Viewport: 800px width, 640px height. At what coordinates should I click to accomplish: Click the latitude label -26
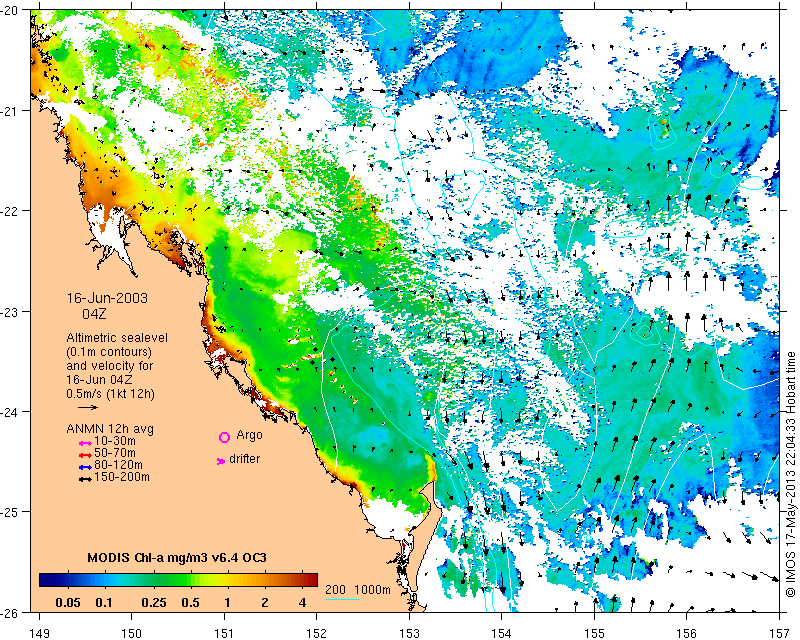tap(9, 612)
